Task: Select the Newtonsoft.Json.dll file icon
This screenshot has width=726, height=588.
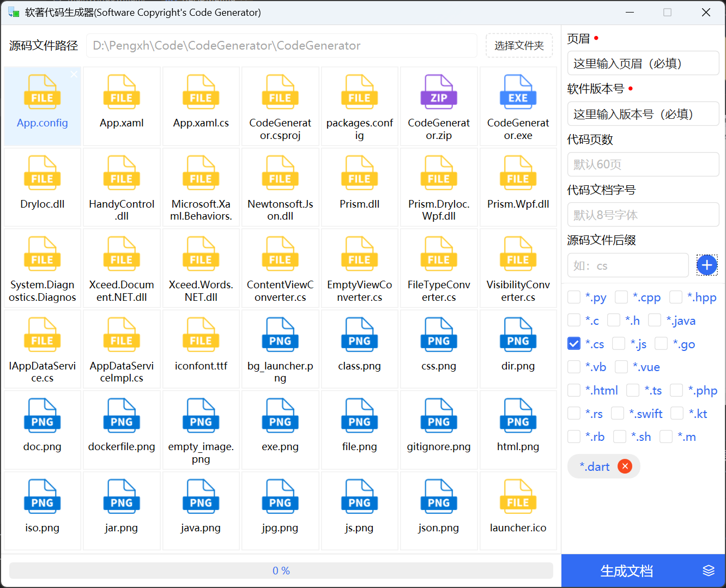Action: 280,173
